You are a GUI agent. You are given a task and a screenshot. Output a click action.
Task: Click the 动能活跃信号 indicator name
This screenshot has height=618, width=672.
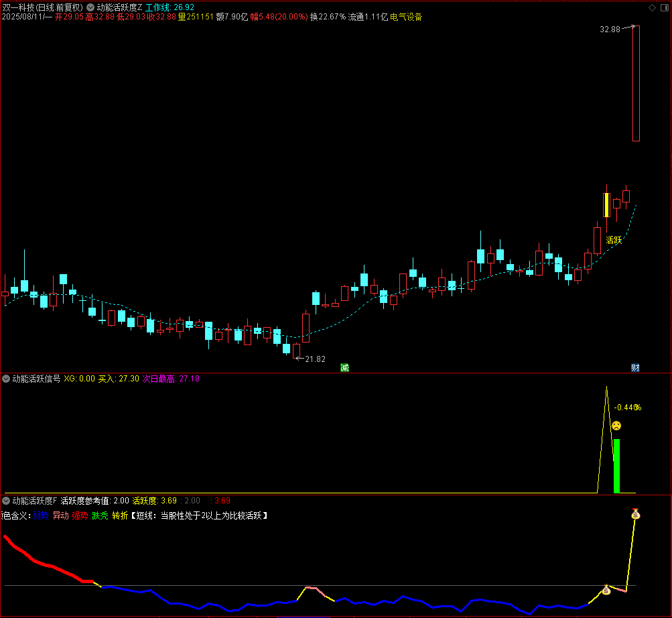click(x=36, y=379)
